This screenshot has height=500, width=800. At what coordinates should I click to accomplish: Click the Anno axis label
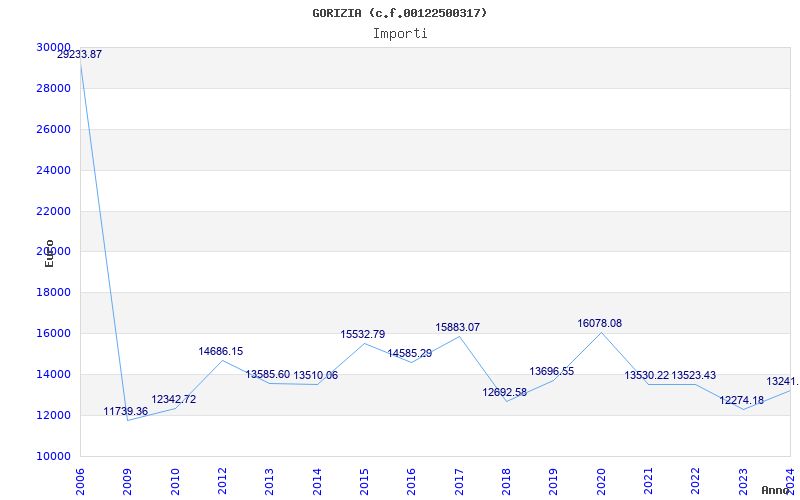[x=775, y=490]
